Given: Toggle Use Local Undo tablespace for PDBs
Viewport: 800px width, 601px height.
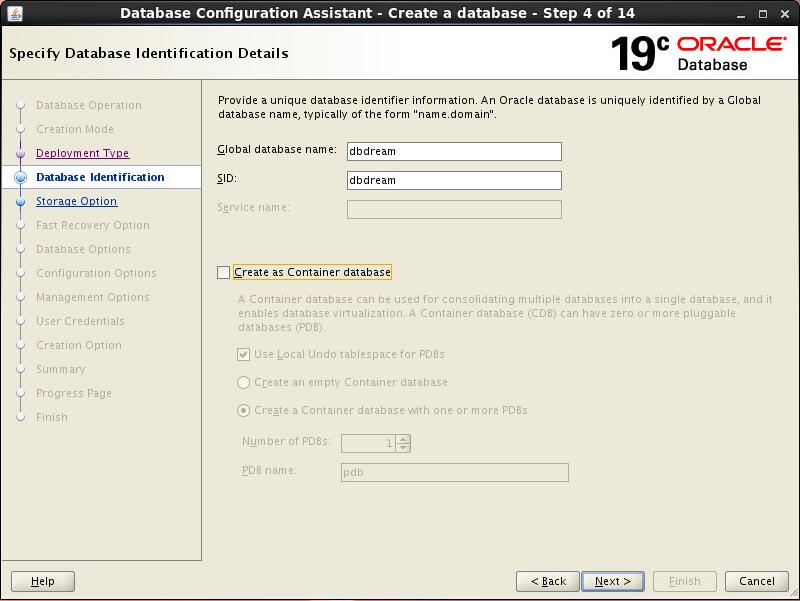Looking at the screenshot, I should (244, 354).
